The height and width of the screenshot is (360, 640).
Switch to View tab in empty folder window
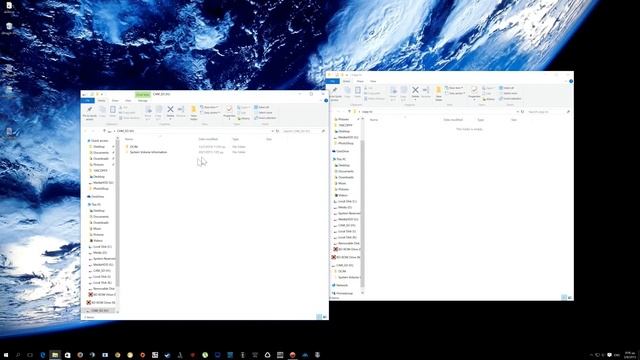(x=373, y=81)
